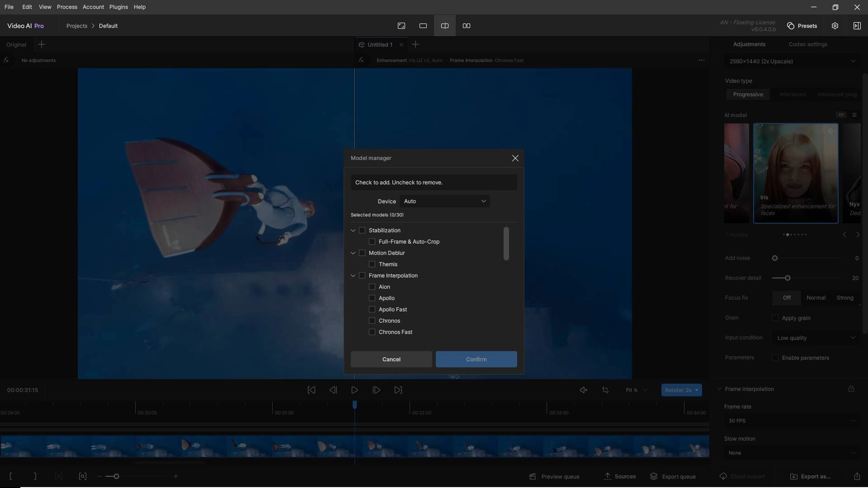Viewport: 868px width, 488px height.
Task: Check Full-Frame & Auto-Crop model
Action: (372, 242)
